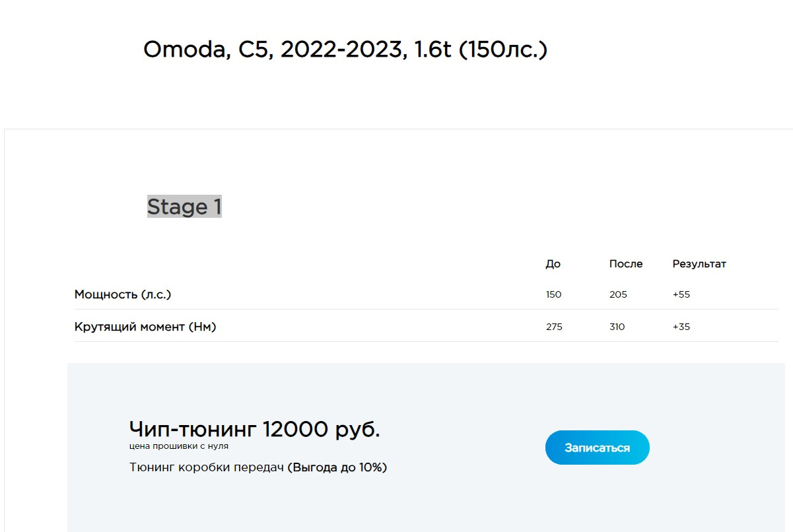This screenshot has height=532, width=793.
Task: Click the Чип-тюнинг 12000 руб. price heading
Action: [254, 430]
